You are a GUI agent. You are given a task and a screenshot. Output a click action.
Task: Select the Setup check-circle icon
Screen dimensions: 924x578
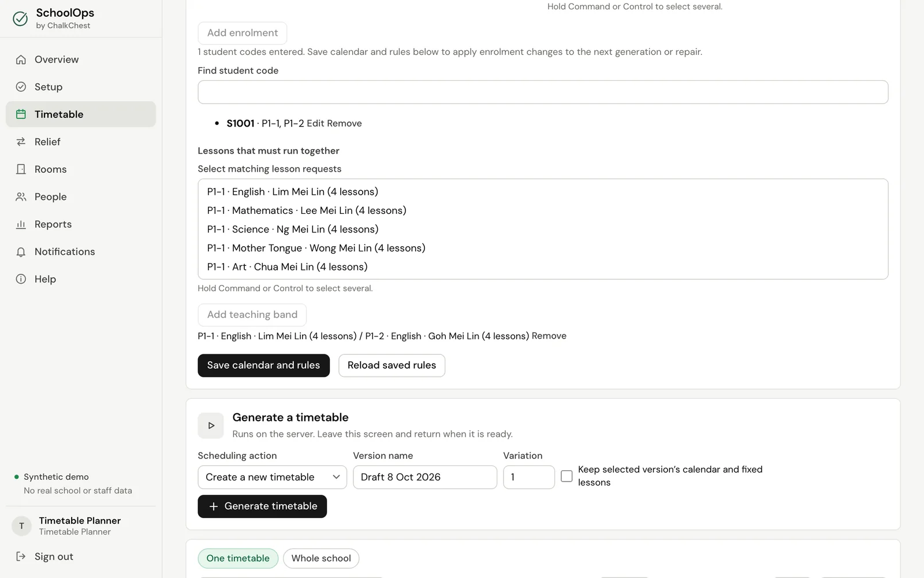[x=21, y=87]
